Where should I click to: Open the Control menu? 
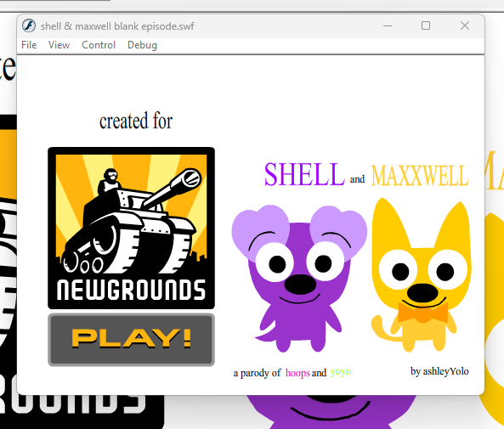(99, 45)
